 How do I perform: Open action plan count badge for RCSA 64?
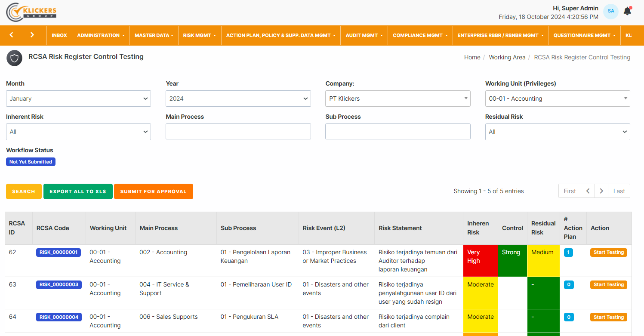click(x=568, y=318)
